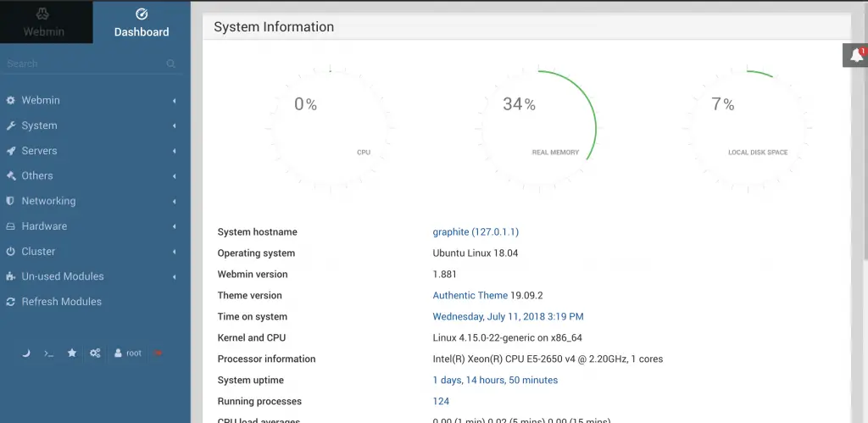Expand the Hardware sidebar section
Screen dimensions: 868x423
44,226
